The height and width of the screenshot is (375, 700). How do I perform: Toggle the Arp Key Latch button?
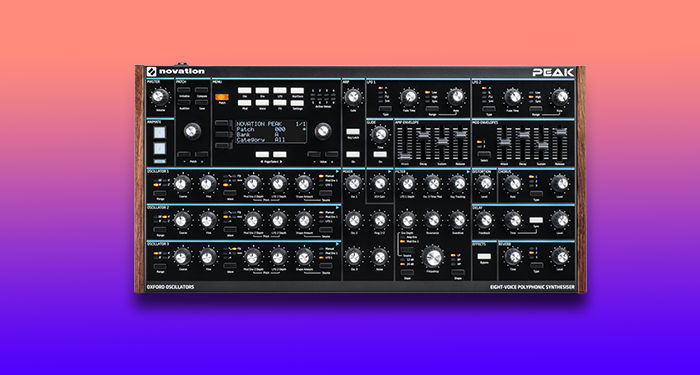coord(353,132)
